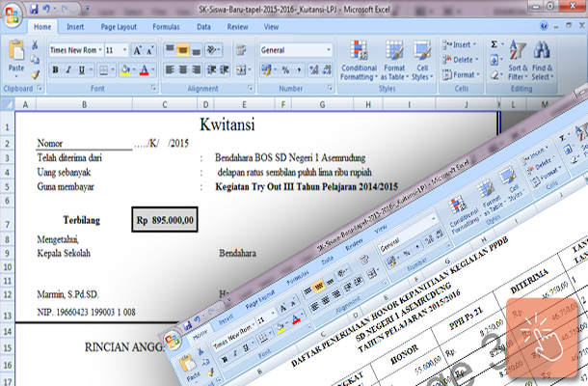Align text right in cell

(x=196, y=69)
